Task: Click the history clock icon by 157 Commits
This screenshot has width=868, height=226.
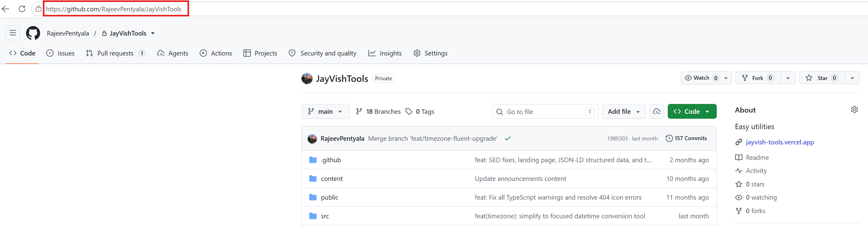Action: click(x=669, y=138)
